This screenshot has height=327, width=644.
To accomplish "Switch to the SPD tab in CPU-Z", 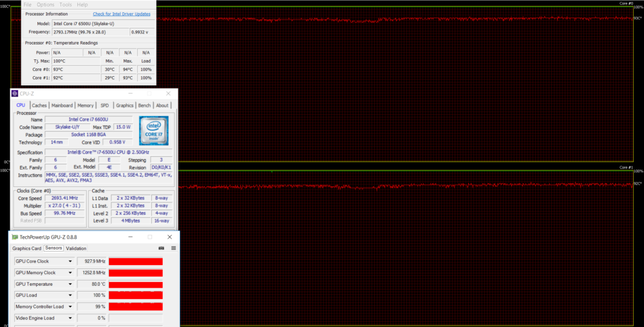I will pos(105,105).
